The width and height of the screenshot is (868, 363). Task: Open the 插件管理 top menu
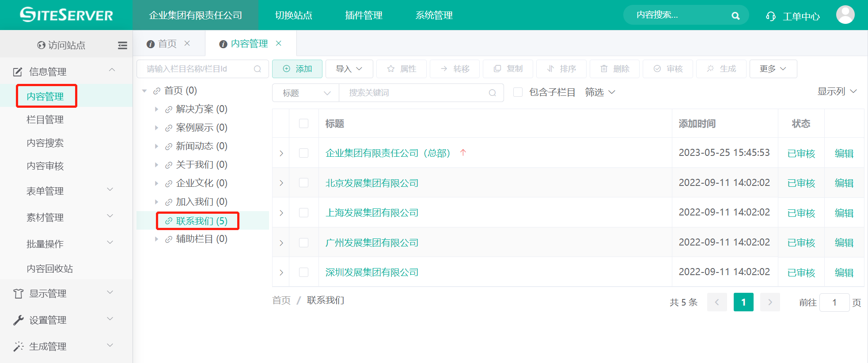(x=364, y=15)
